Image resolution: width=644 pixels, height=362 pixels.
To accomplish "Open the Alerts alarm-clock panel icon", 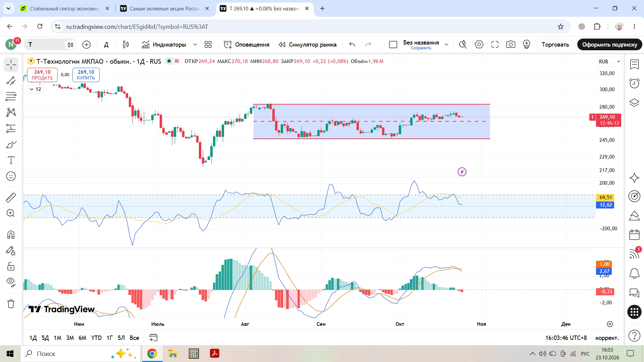I will point(634,83).
